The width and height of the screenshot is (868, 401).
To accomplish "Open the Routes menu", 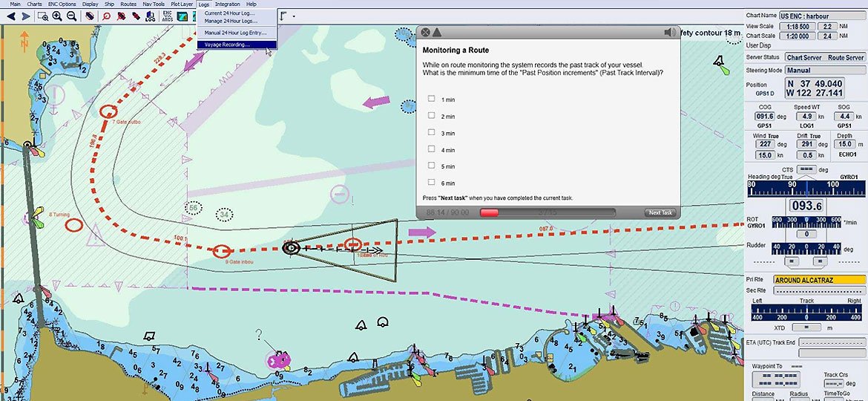I will coord(128,4).
